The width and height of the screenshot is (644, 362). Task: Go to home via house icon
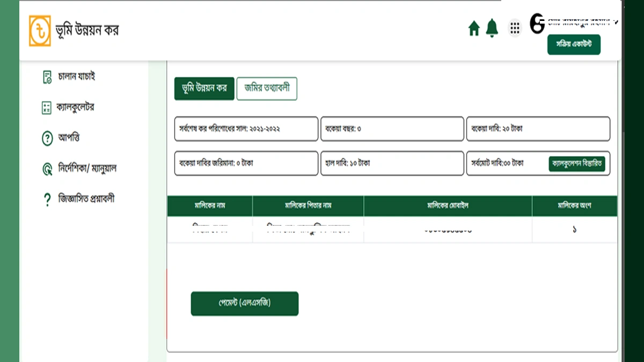[474, 28]
